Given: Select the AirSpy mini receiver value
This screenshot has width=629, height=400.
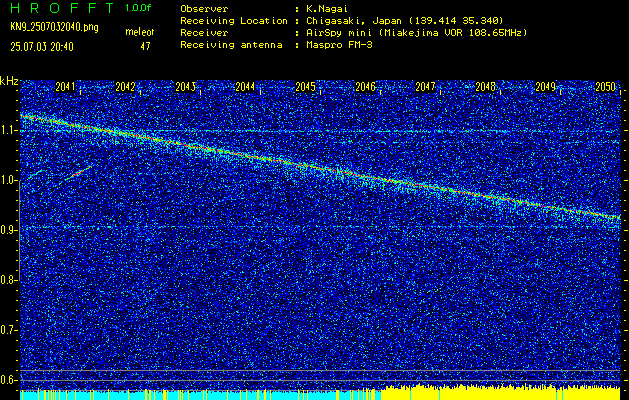Looking at the screenshot, I should coord(416,33).
